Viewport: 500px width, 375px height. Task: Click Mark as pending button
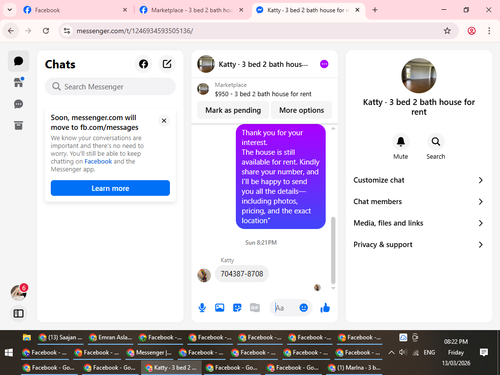pyautogui.click(x=233, y=110)
